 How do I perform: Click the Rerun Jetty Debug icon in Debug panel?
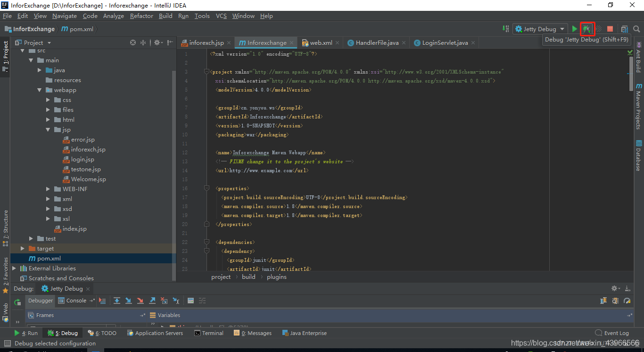tap(17, 302)
